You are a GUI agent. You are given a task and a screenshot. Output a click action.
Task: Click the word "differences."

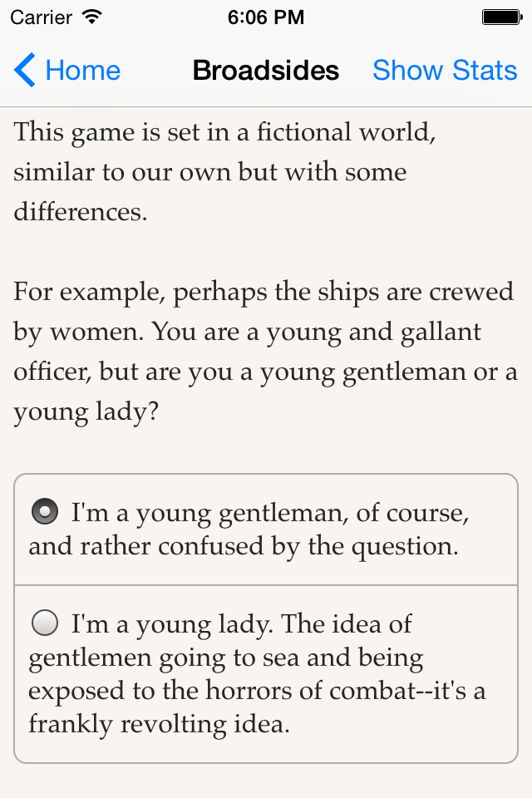pyautogui.click(x=81, y=212)
